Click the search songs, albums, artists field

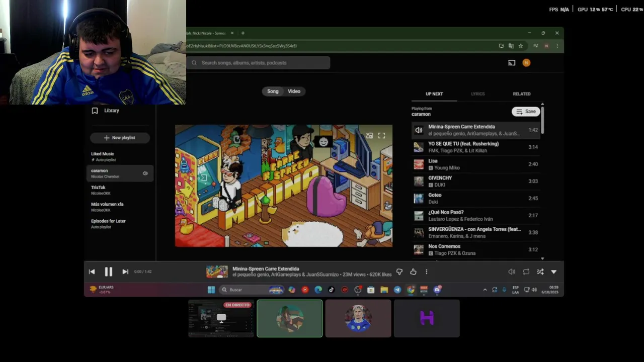click(x=259, y=63)
